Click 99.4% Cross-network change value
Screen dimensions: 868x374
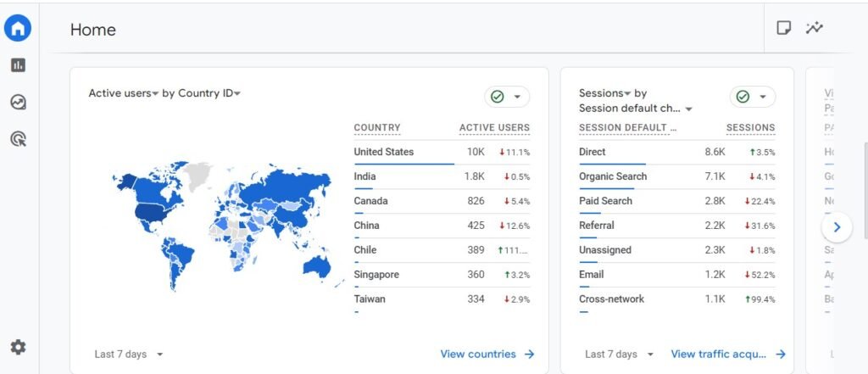759,299
